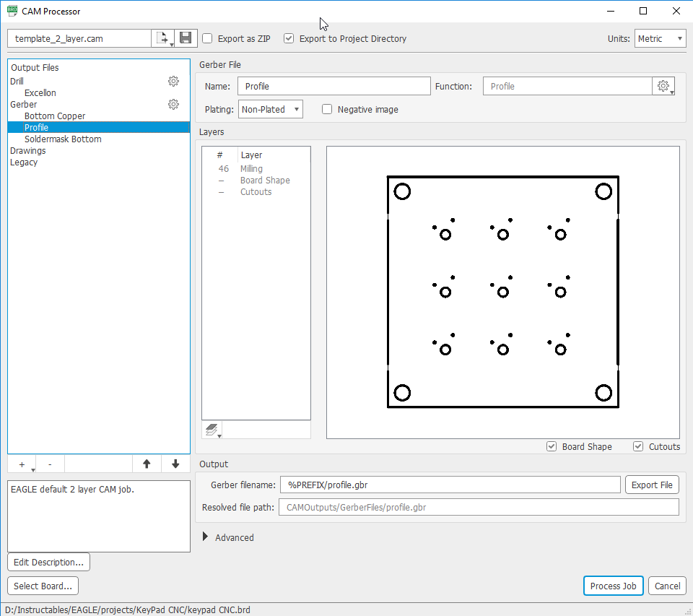Toggle Export to Project Directory checkbox
693x616 pixels.
(289, 38)
